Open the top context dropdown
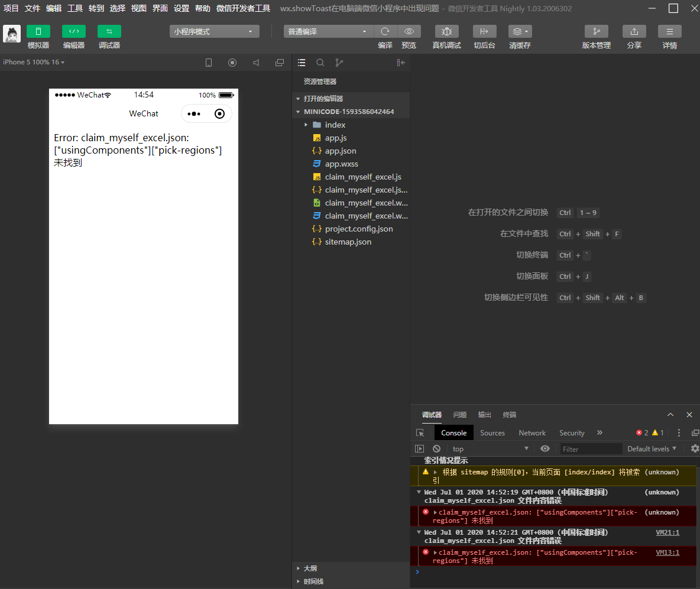This screenshot has width=700, height=589. coord(490,449)
